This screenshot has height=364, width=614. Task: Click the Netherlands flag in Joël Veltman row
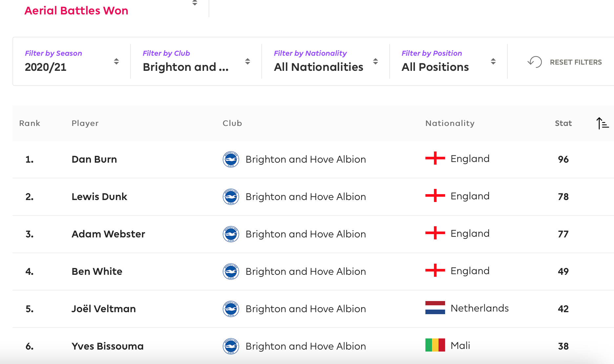coord(435,308)
